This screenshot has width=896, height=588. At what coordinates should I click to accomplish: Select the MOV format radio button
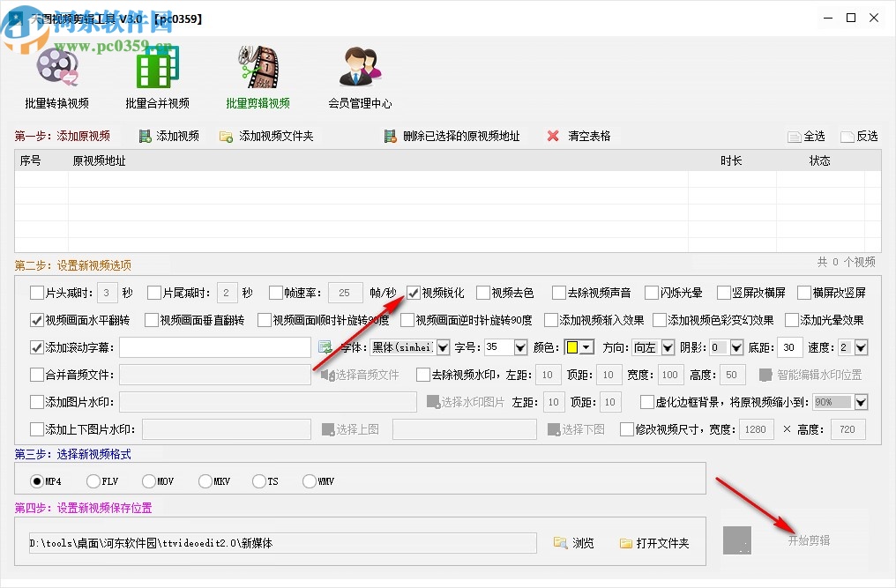tap(148, 481)
